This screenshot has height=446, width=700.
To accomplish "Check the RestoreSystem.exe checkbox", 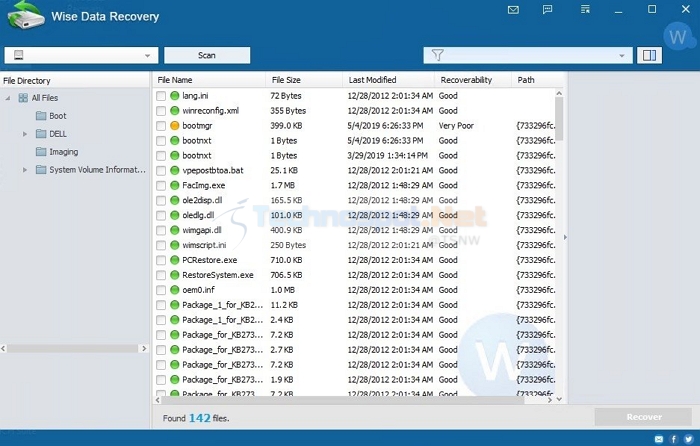I will (161, 275).
